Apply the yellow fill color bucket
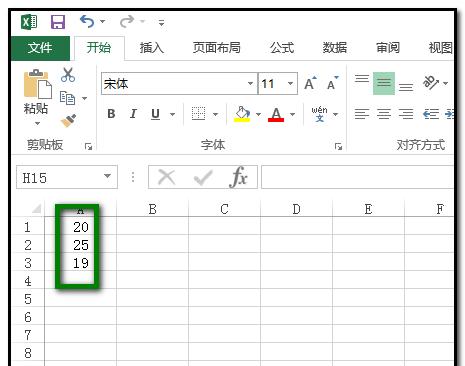This screenshot has width=465, height=366. (x=242, y=114)
